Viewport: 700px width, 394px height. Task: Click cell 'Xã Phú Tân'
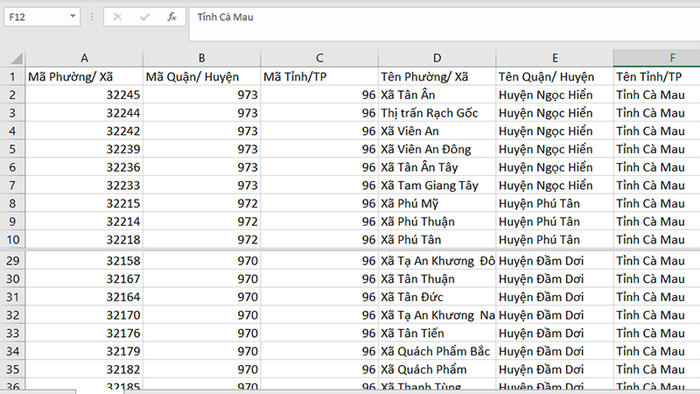[437, 240]
